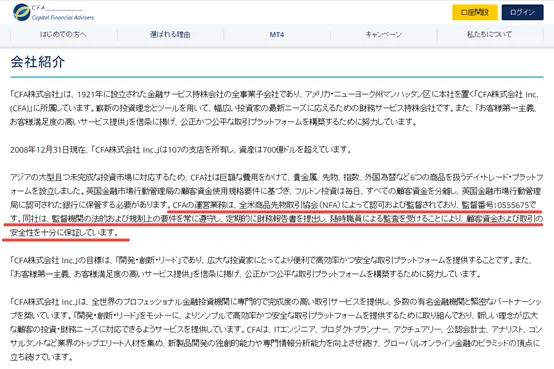The width and height of the screenshot is (554, 369).
Task: Click the paragraph starting アジアの大型且つ未完成な投資市場
Action: (x=277, y=205)
